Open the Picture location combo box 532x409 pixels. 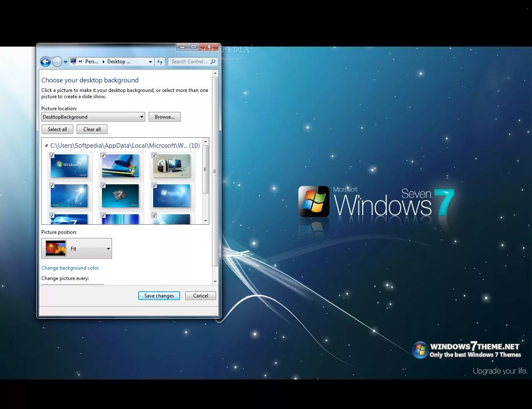tap(93, 117)
